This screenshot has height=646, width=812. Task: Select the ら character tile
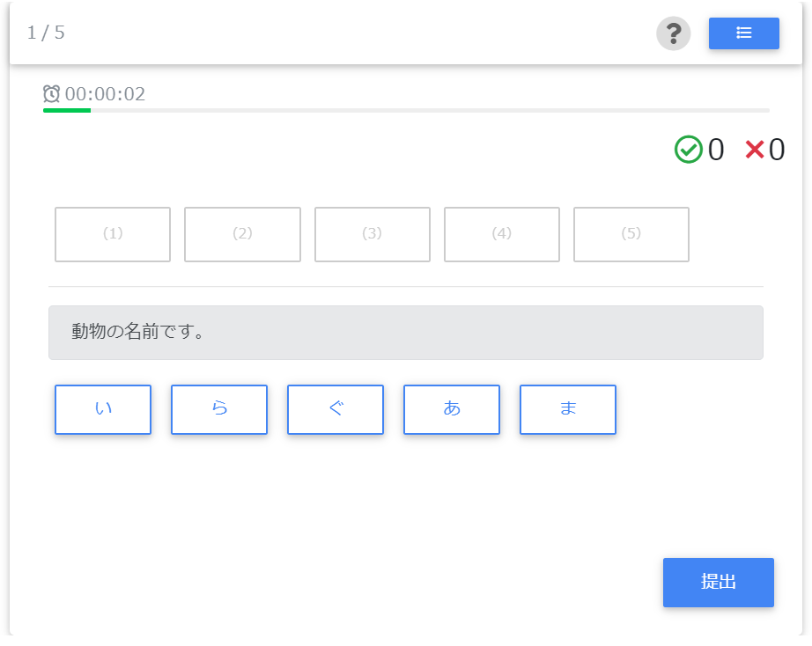pos(219,409)
